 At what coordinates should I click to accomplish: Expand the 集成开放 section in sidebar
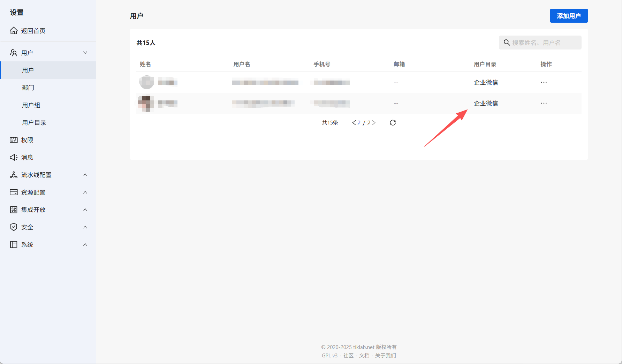(85, 210)
